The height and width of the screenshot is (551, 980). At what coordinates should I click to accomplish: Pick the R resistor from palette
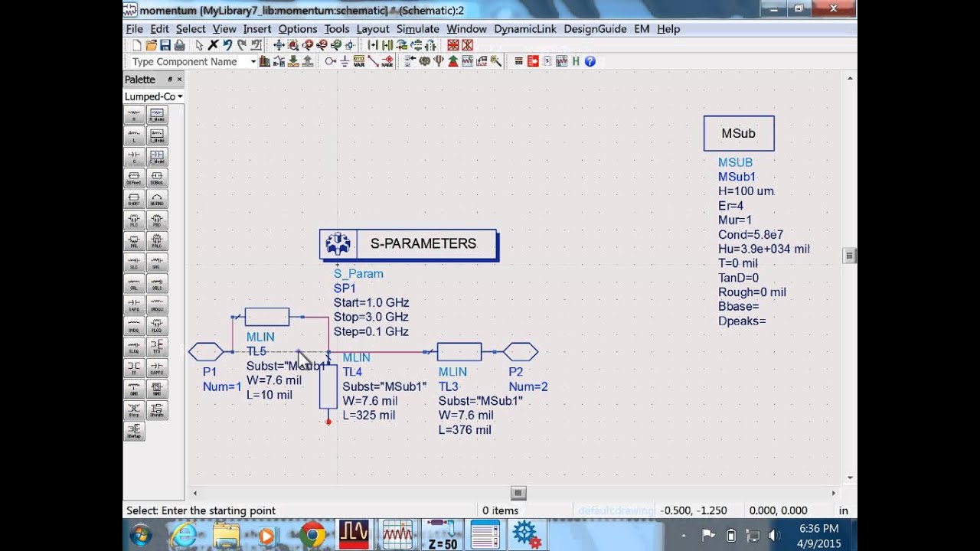[134, 115]
